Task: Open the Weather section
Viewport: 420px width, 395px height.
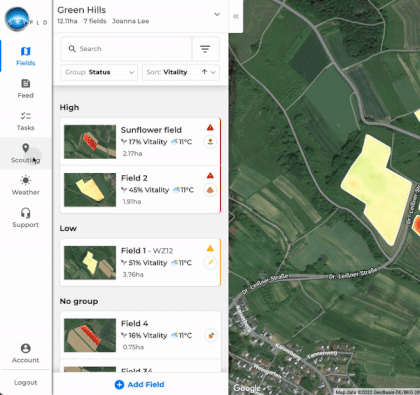Action: (x=26, y=186)
